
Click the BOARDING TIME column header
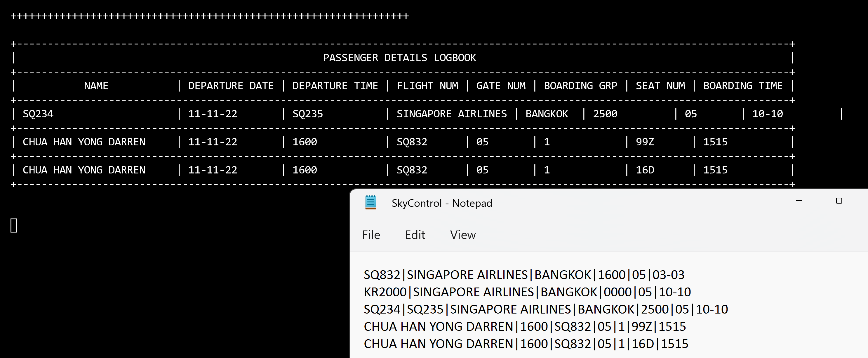pos(743,86)
